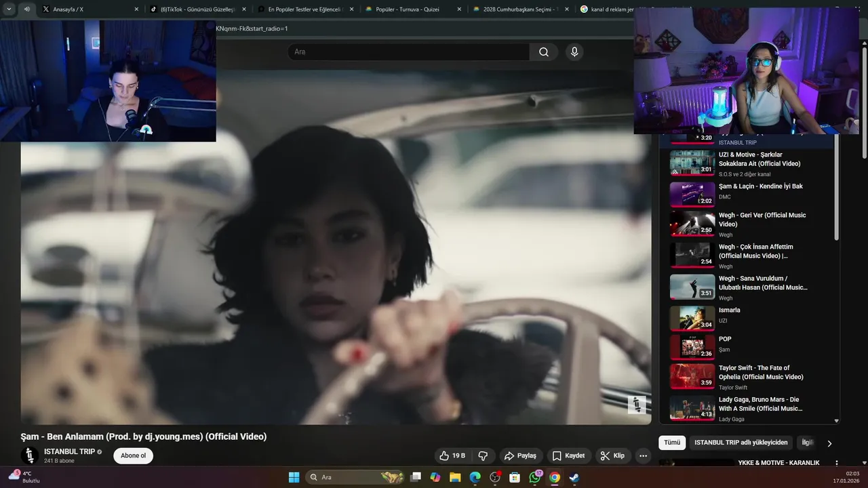
Task: Close the Popüler - Turnuva - Quizei tab
Action: 459,9
